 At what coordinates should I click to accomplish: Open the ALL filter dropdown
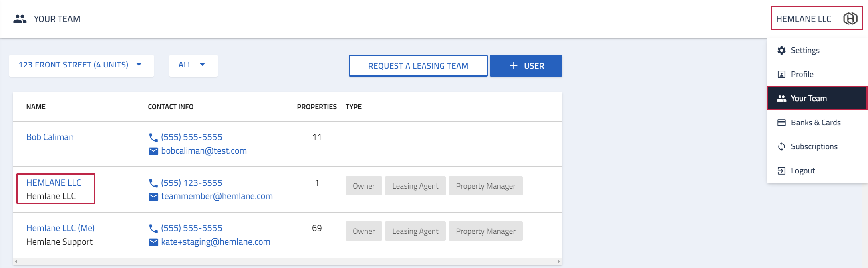tap(193, 65)
